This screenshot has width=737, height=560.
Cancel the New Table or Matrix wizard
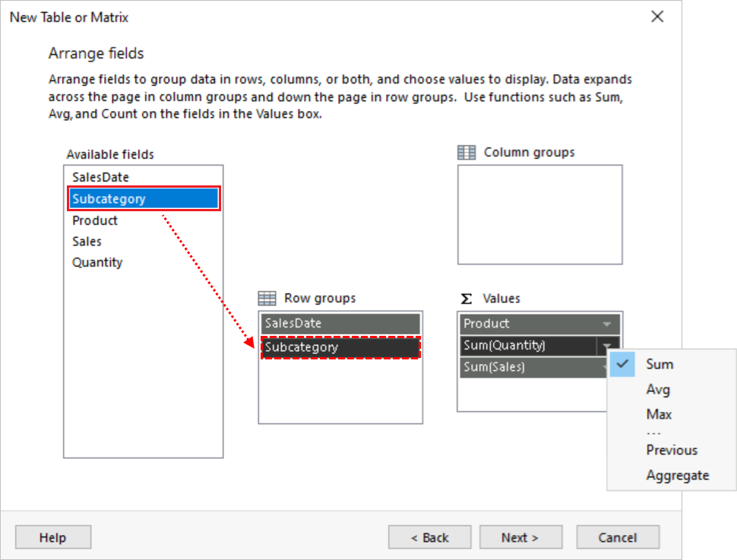point(618,537)
